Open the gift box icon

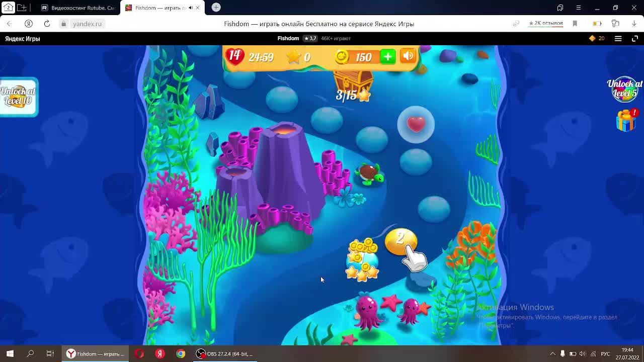pyautogui.click(x=626, y=120)
